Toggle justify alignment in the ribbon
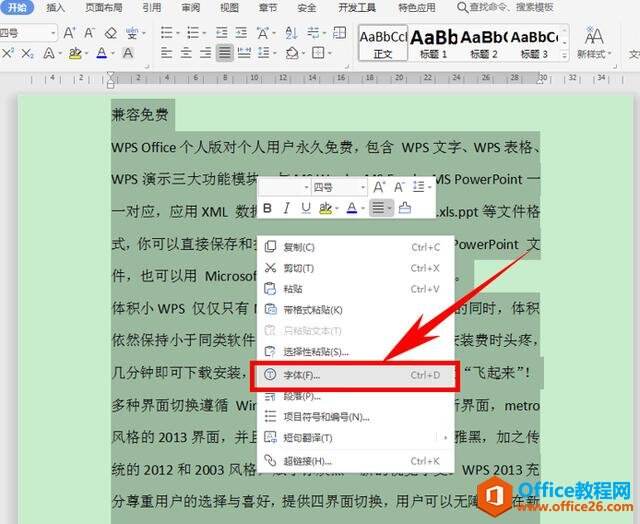 [x=224, y=53]
